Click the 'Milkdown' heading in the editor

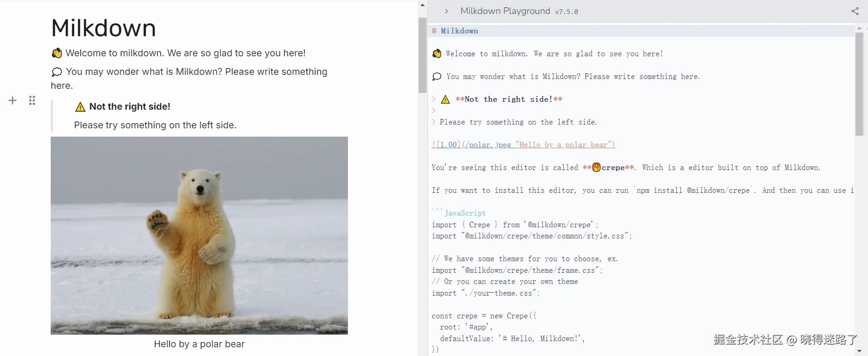(x=104, y=28)
